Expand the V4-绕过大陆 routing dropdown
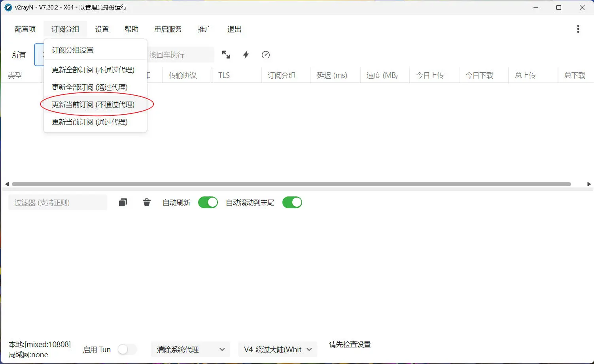Screen dimensions: 594x364 tap(277, 349)
